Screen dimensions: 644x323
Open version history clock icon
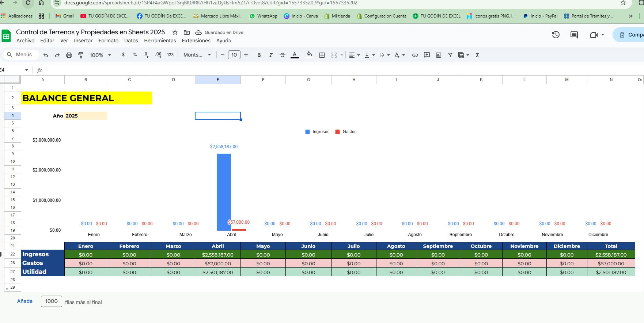tap(556, 35)
